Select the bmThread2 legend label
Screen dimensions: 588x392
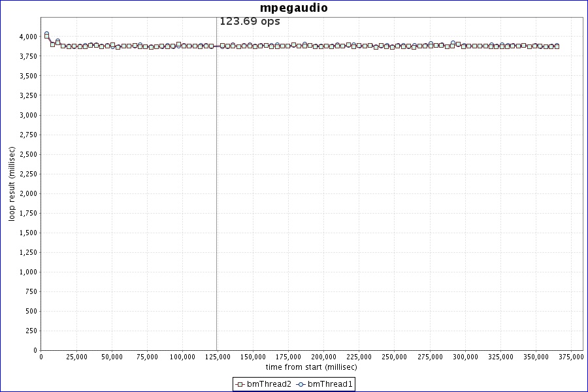269,384
